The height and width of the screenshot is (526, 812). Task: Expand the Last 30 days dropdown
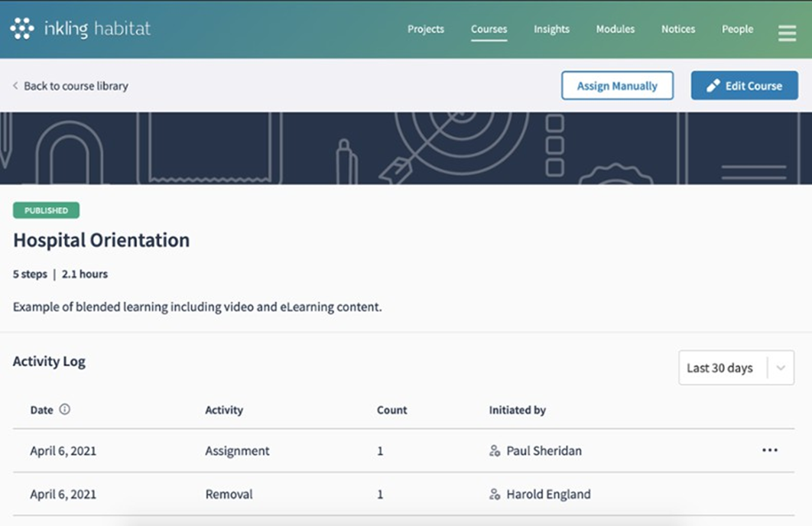[x=719, y=368]
